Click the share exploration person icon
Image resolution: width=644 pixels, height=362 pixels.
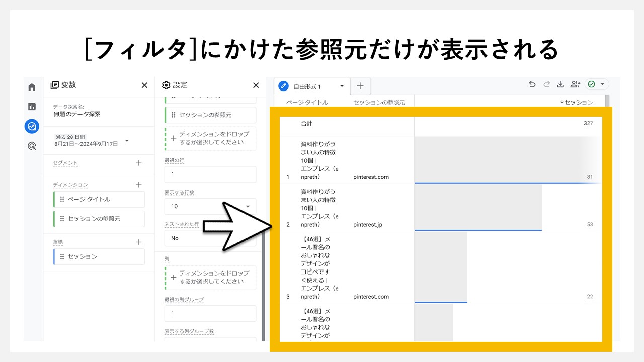pyautogui.click(x=575, y=85)
